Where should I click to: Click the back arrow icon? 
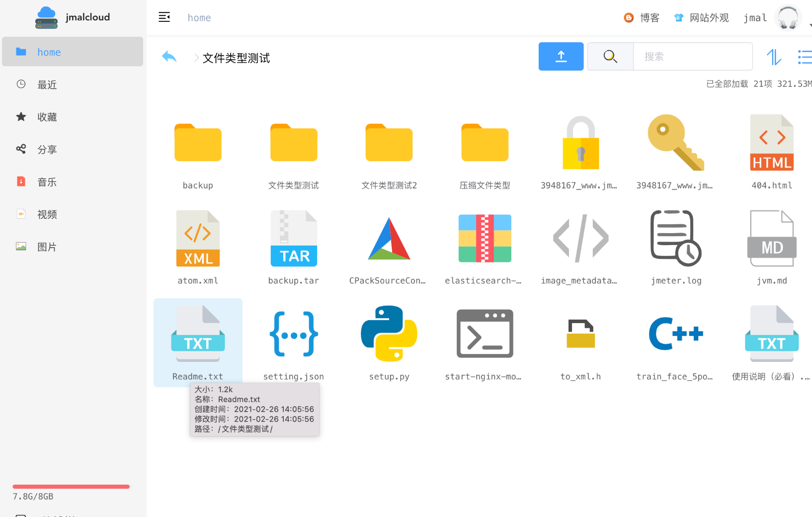point(169,57)
